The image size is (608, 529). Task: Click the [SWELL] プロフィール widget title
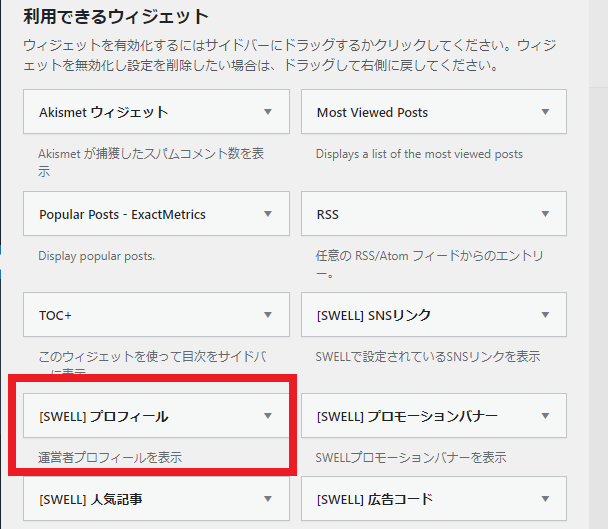(103, 416)
